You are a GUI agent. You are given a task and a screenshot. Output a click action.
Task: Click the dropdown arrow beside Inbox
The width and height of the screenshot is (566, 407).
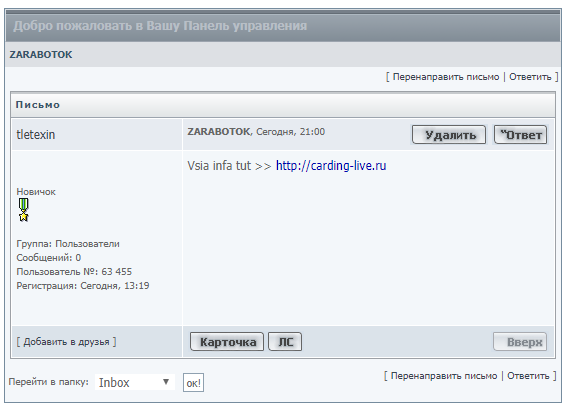166,382
